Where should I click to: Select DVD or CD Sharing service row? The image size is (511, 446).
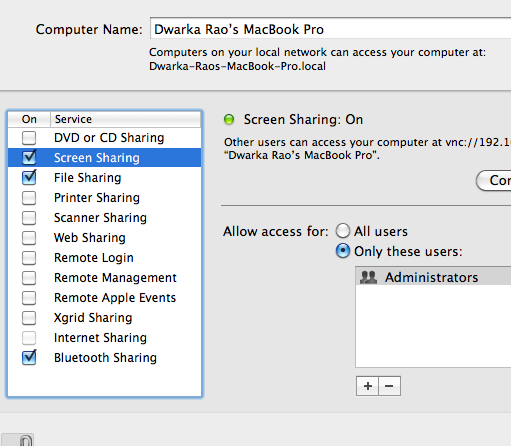click(105, 138)
